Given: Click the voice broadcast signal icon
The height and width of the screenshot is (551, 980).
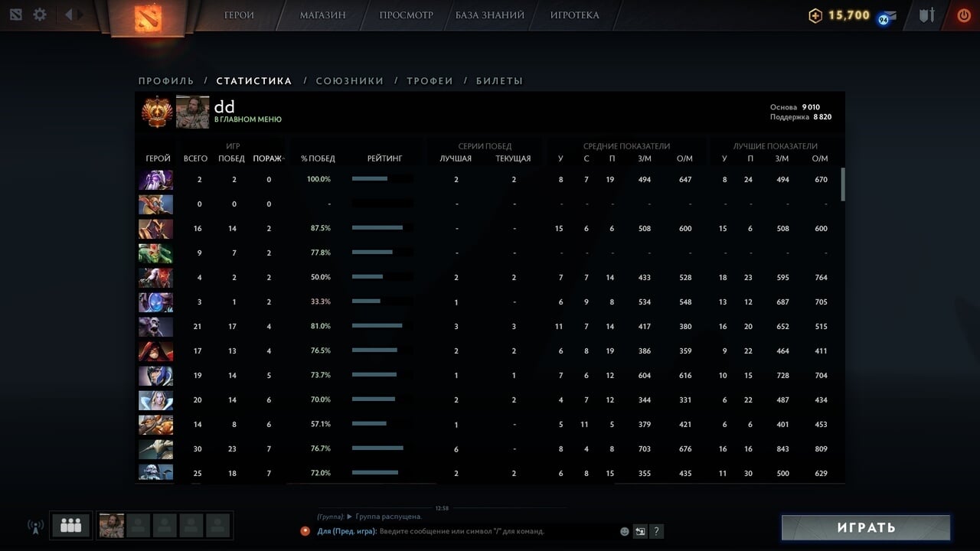Looking at the screenshot, I should [35, 527].
